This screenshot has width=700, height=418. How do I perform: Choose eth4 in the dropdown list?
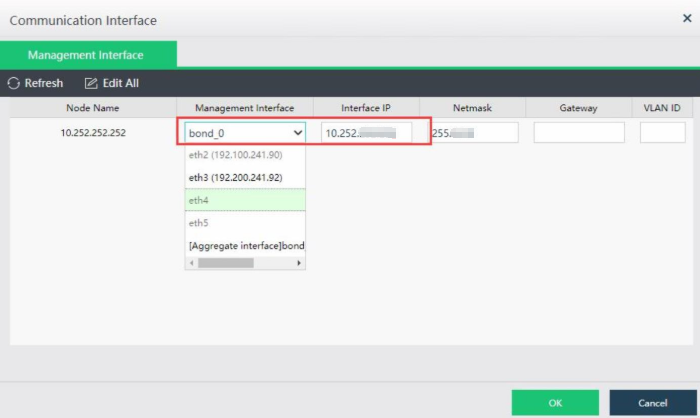click(x=245, y=200)
